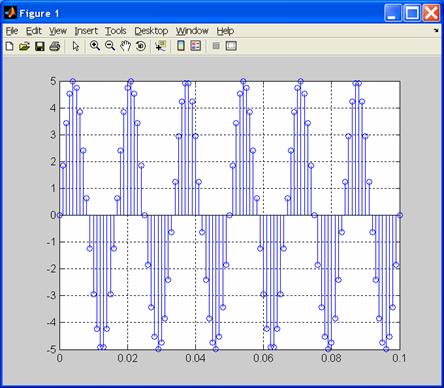Activate the Zoom In magnifier tool
444x388 pixels.
pyautogui.click(x=95, y=46)
